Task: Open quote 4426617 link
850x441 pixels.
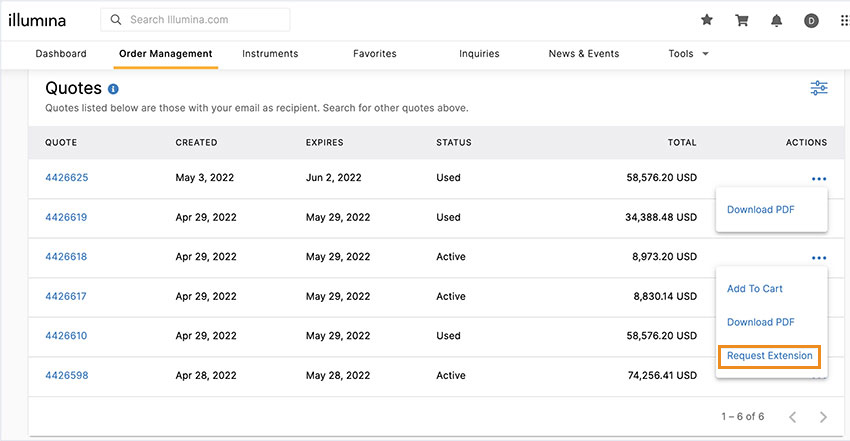Action: tap(66, 296)
